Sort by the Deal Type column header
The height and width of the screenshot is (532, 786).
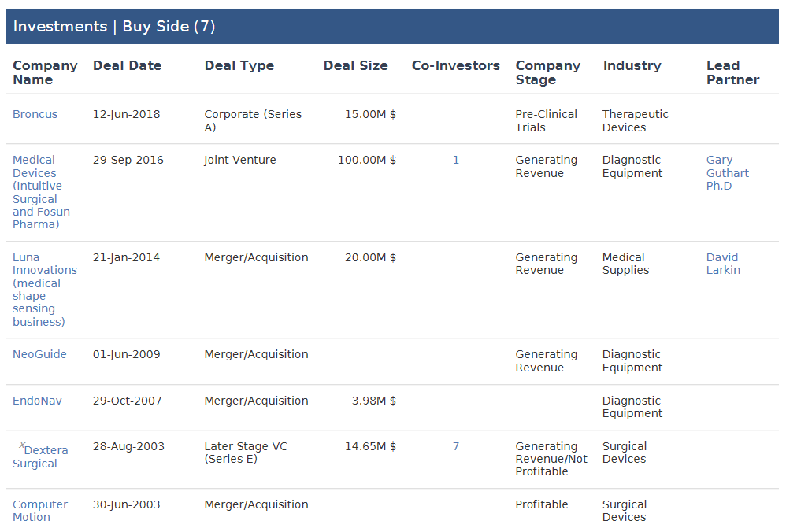click(x=239, y=66)
